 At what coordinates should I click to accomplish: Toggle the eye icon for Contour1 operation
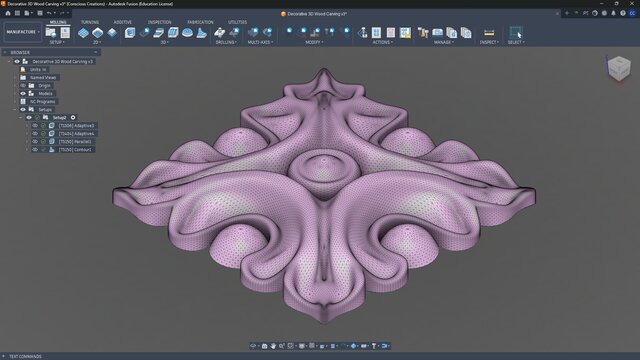tap(35, 150)
